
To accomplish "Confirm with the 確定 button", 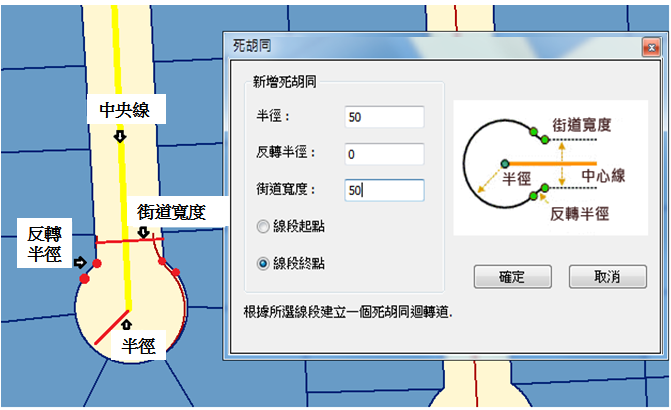I will click(512, 276).
